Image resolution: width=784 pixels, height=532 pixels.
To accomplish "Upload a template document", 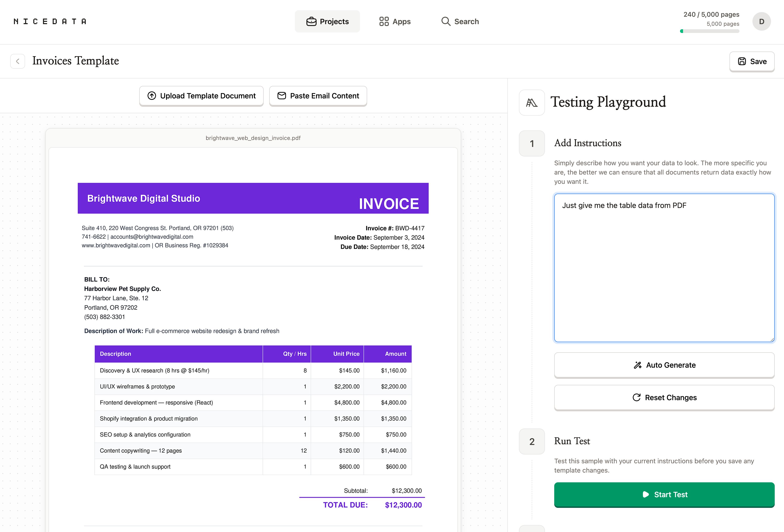I will (x=201, y=96).
